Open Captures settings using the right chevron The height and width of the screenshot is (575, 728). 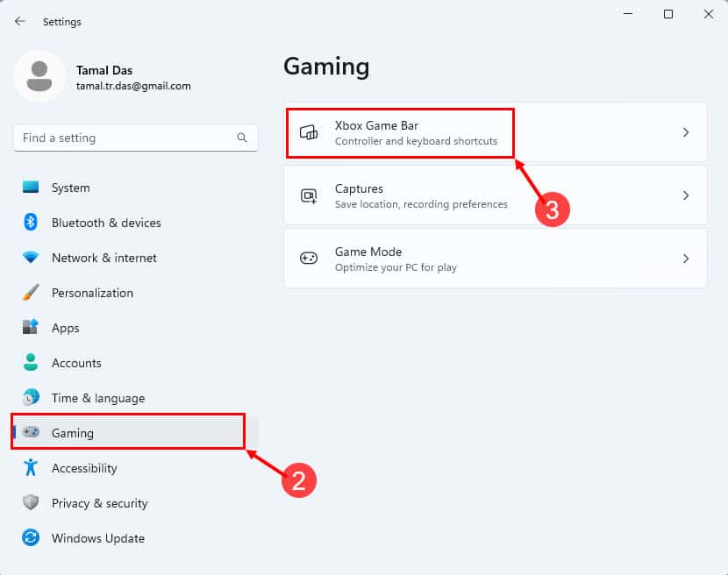coord(687,195)
